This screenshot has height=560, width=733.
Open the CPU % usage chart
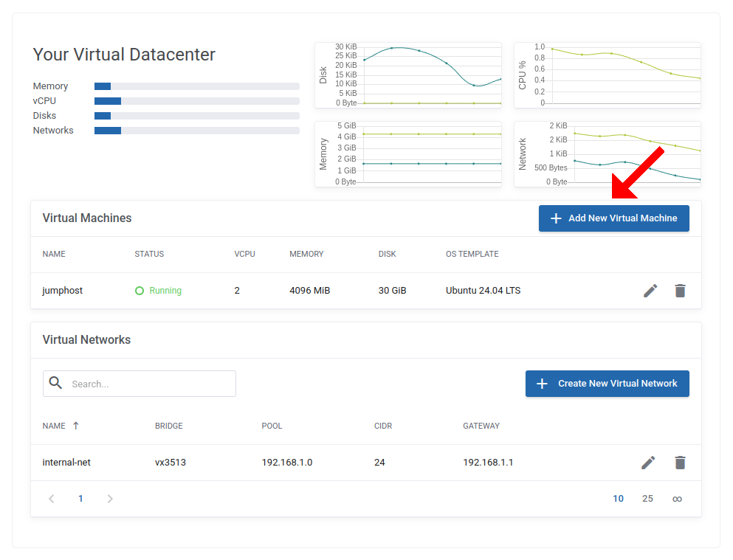click(608, 75)
